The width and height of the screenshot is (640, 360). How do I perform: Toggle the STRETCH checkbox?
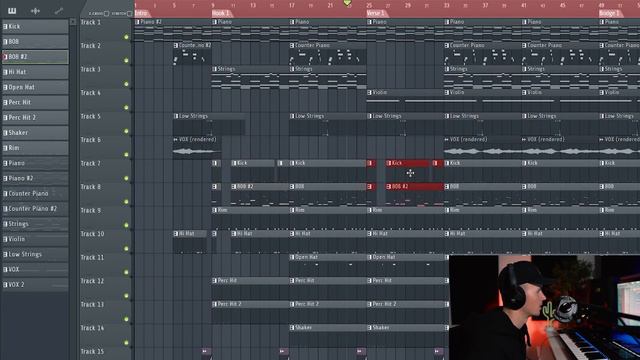[x=129, y=13]
